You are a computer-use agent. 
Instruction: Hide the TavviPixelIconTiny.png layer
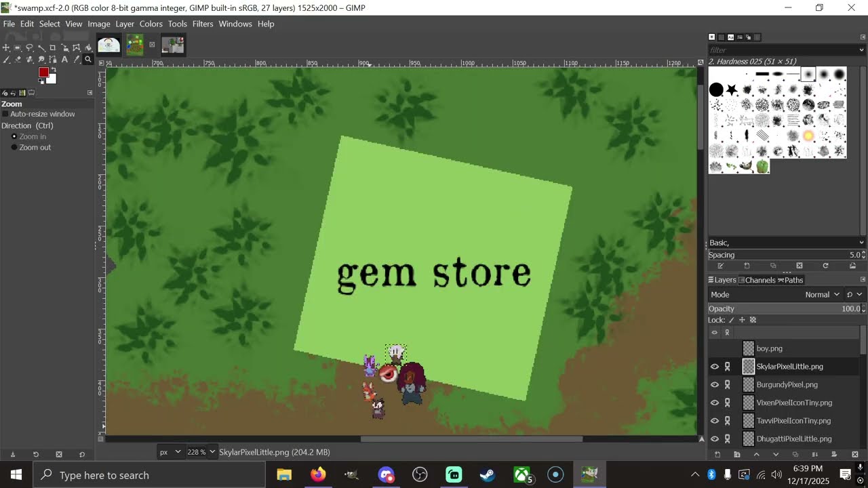pyautogui.click(x=714, y=421)
